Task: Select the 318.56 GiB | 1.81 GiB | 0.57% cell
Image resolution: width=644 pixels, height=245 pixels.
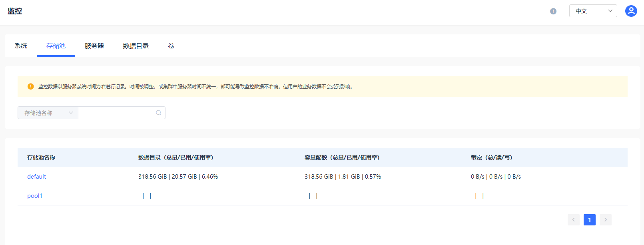Action: (343, 177)
